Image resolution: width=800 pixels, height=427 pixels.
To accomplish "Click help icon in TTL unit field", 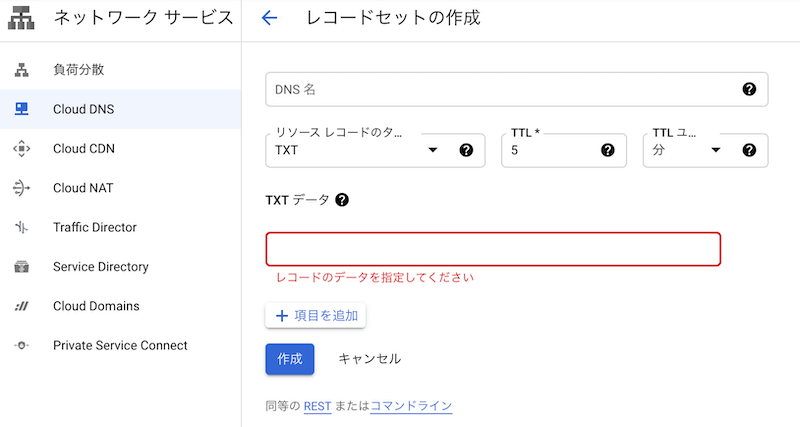I will [749, 150].
